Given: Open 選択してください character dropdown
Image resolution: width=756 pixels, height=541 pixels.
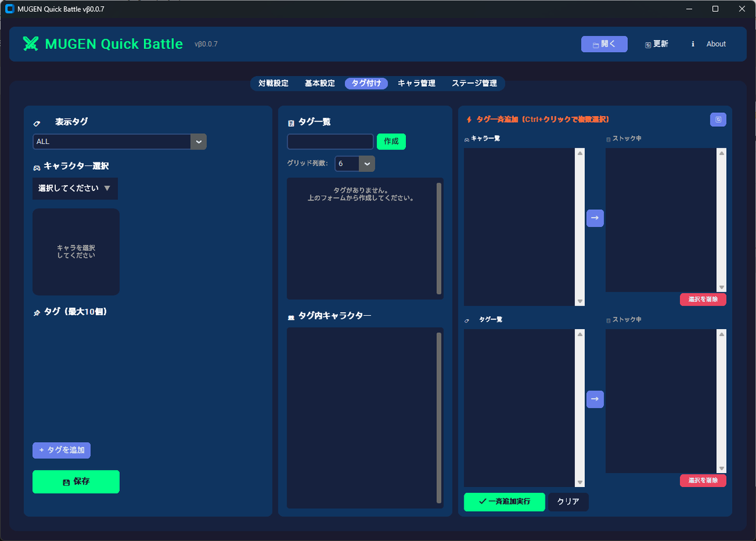Looking at the screenshot, I should 75,188.
